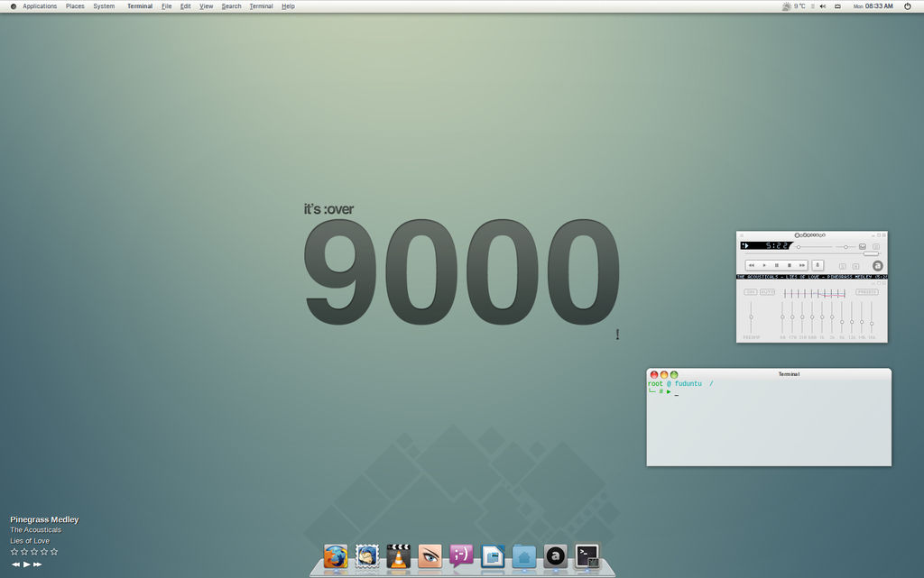The image size is (924, 578).
Task: Click stop in the audio player window
Action: click(790, 265)
